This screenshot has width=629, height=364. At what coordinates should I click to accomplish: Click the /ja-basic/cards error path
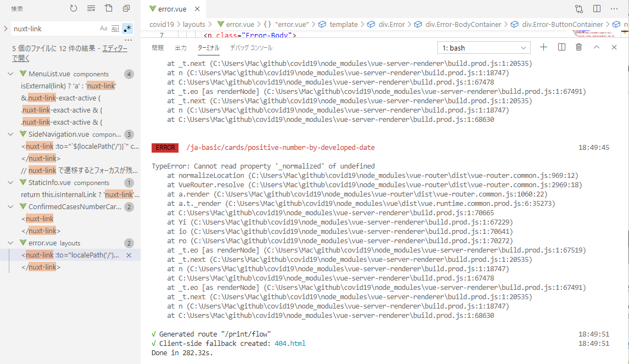coord(280,148)
